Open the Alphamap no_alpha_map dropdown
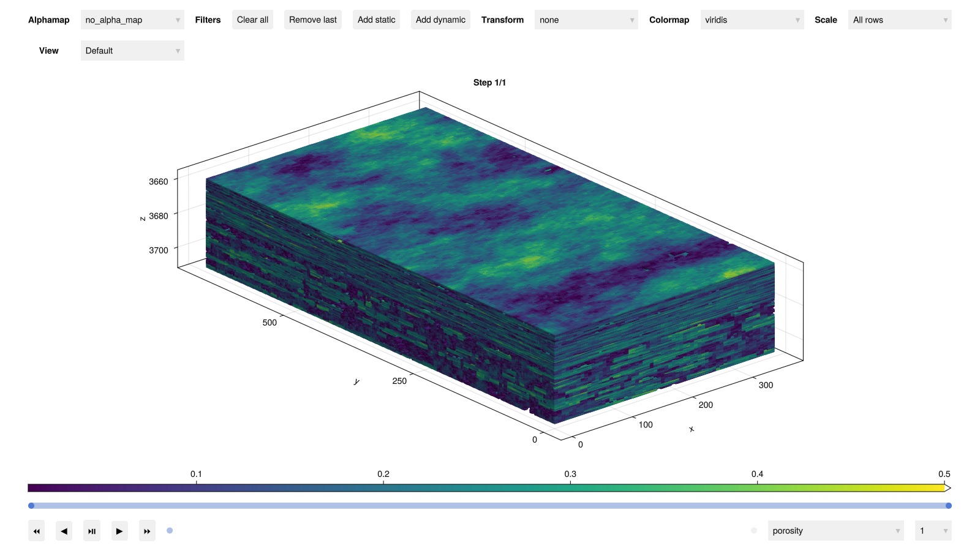Screen dimensions: 980x551 [132, 20]
